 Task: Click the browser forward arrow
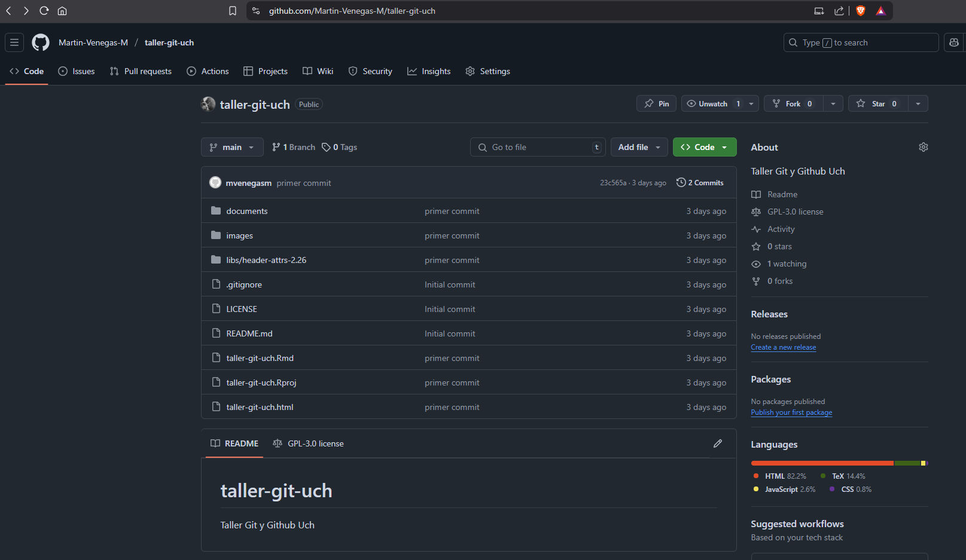[26, 11]
